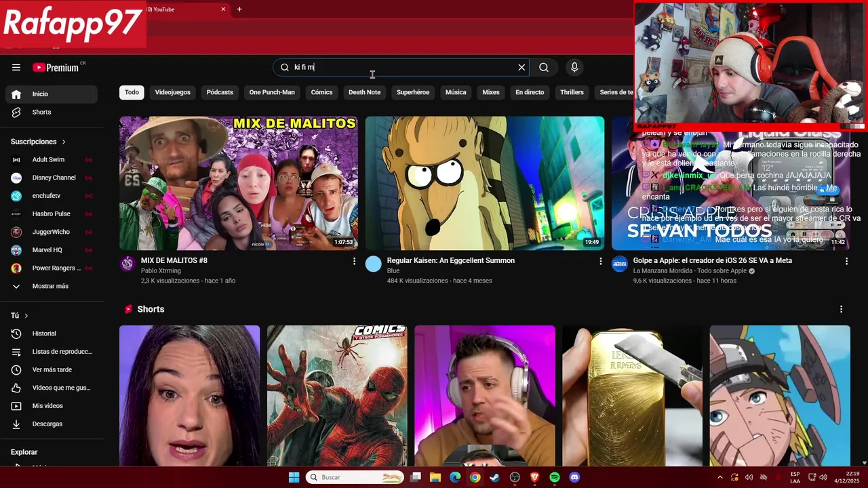
Task: Open Steam from the taskbar
Action: 494,477
